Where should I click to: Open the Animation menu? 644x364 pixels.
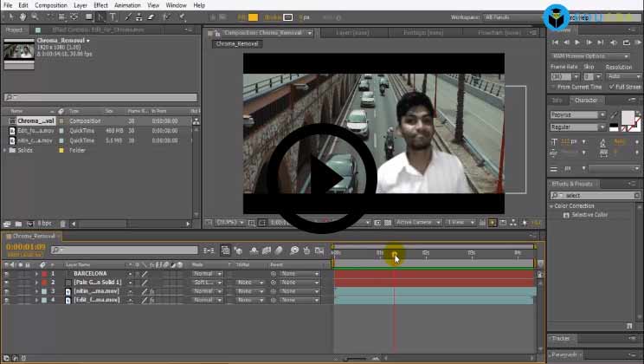[127, 5]
